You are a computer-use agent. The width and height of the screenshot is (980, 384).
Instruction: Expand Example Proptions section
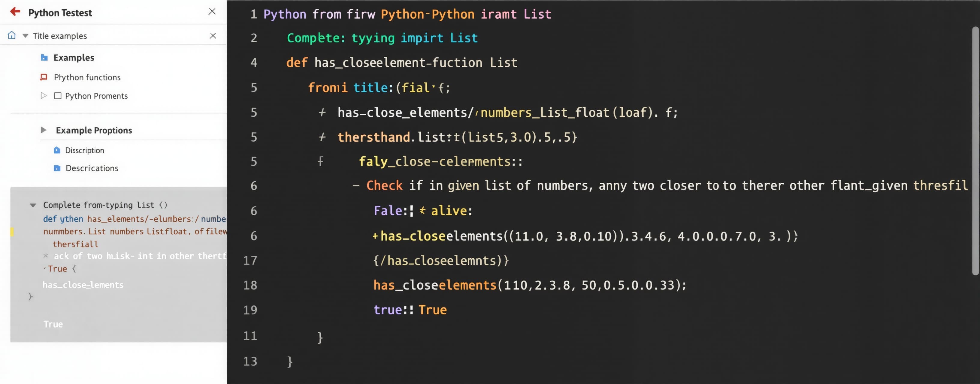click(44, 130)
